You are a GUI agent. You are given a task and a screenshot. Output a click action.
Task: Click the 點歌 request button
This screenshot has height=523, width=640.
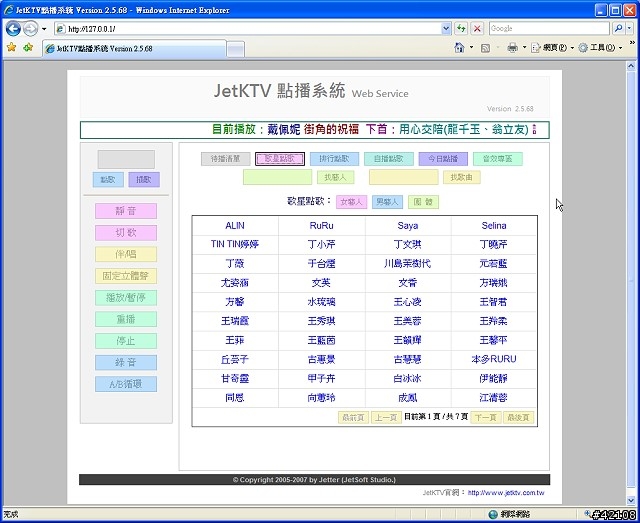[x=108, y=180]
